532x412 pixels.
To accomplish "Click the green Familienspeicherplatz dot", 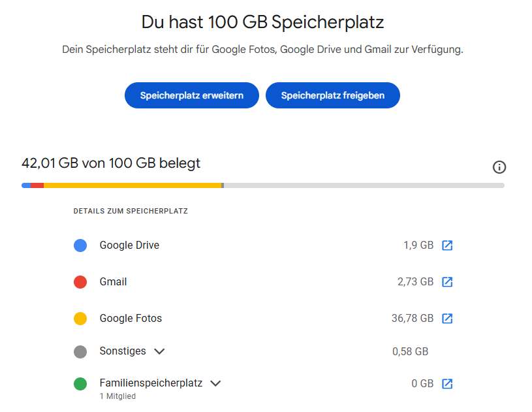I will 80,384.
